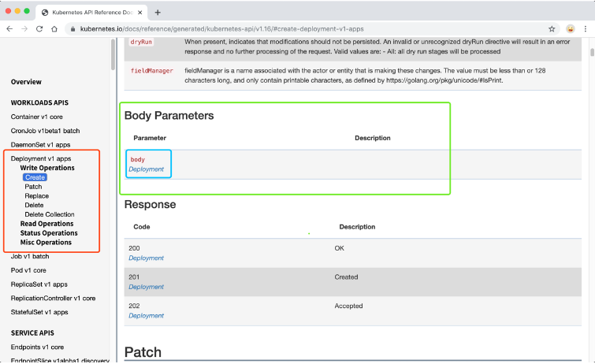Open Overview in the sidebar
Image resolution: width=595 pixels, height=364 pixels.
point(26,82)
